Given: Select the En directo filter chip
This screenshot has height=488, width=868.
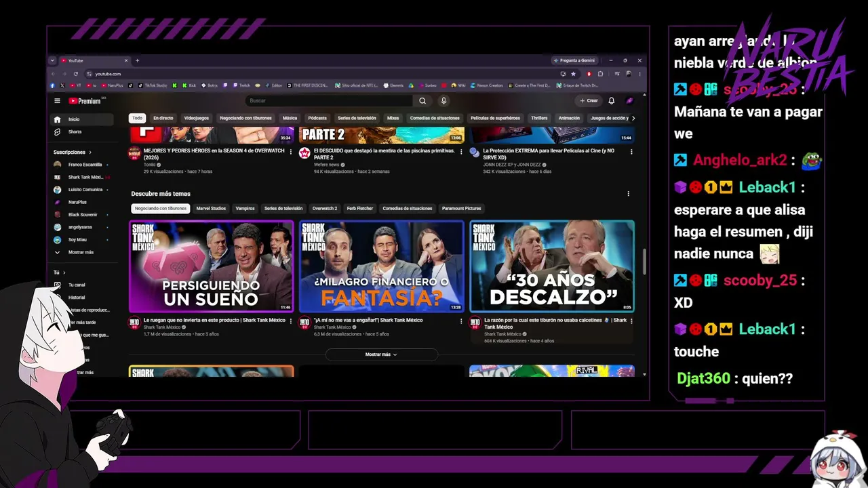Looking at the screenshot, I should tap(163, 118).
